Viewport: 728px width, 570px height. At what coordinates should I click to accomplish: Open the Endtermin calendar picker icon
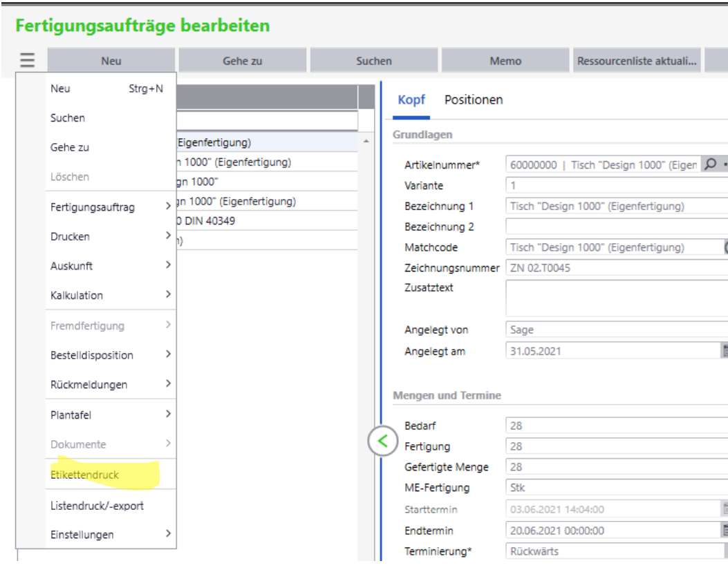click(x=725, y=531)
